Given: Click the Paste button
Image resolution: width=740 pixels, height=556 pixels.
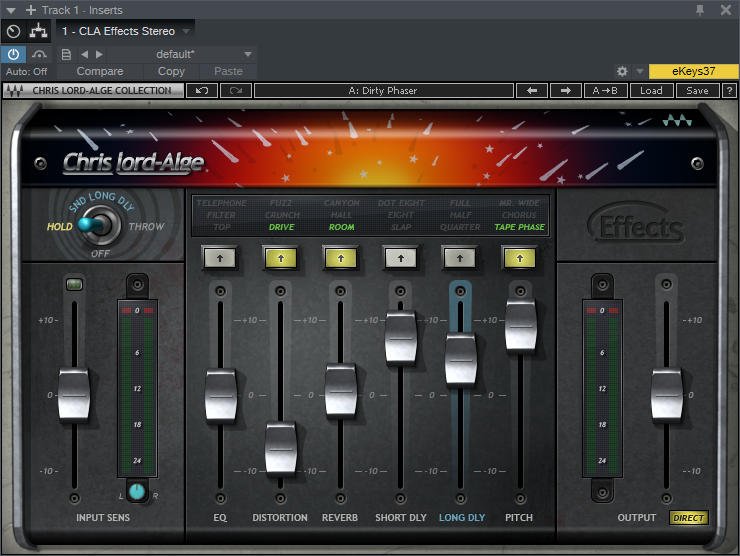Looking at the screenshot, I should pyautogui.click(x=228, y=71).
